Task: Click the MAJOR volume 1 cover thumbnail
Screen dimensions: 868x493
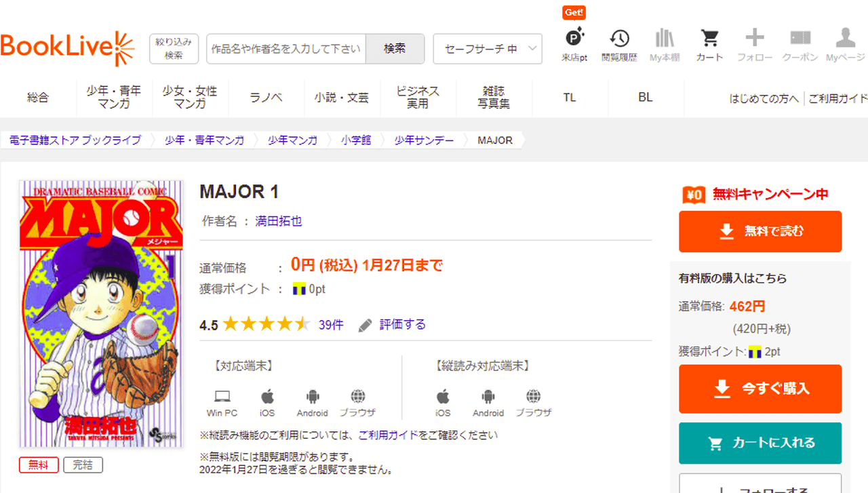Action: coord(101,313)
